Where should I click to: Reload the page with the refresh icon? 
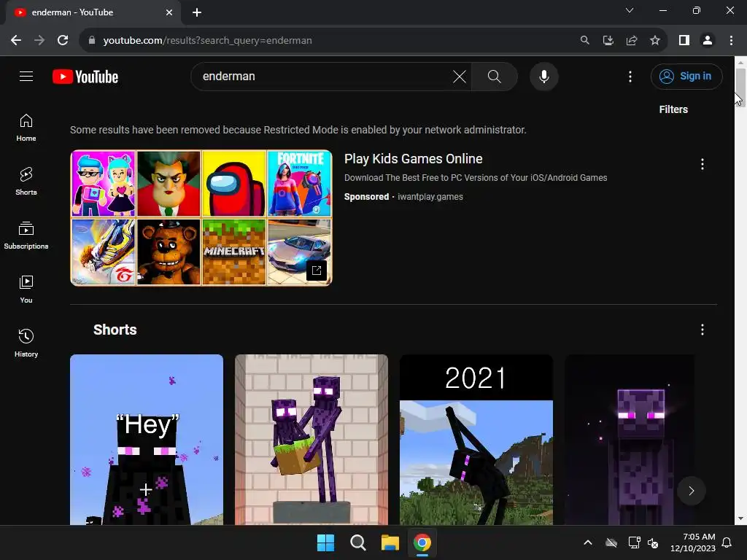[x=63, y=41]
